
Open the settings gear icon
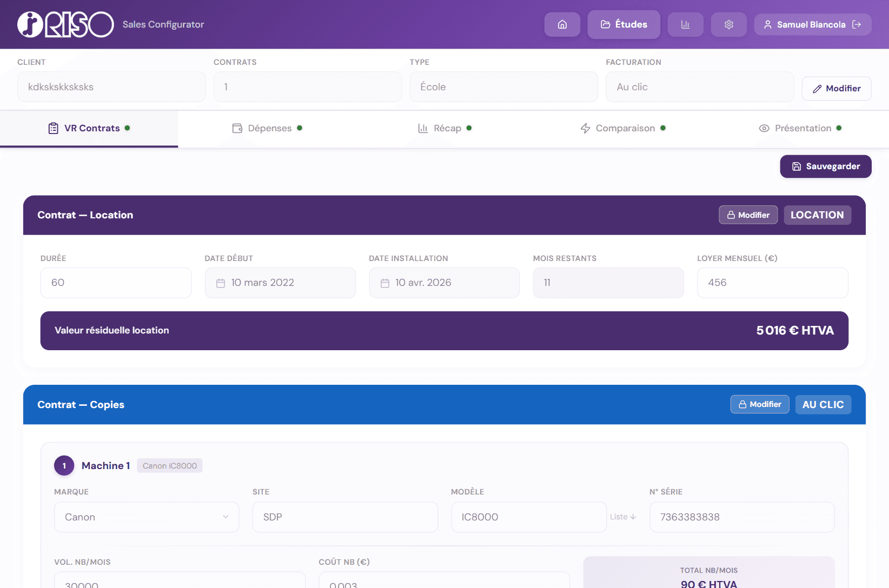(x=728, y=24)
